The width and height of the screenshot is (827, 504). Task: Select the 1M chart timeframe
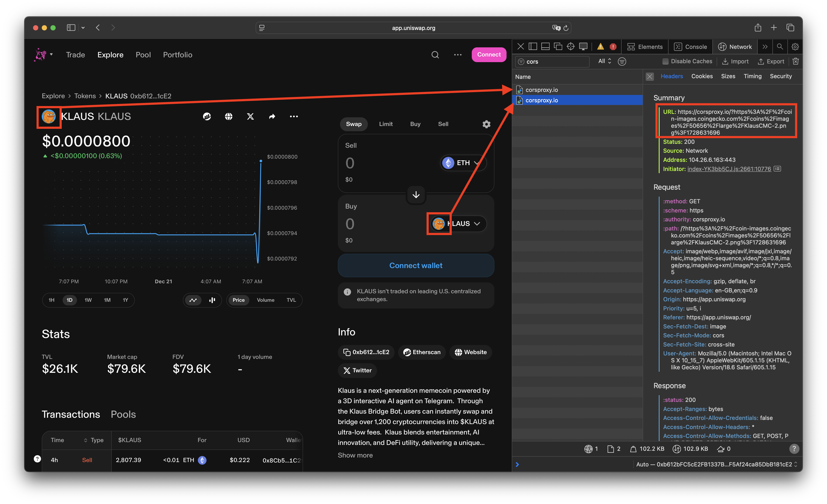coord(107,300)
